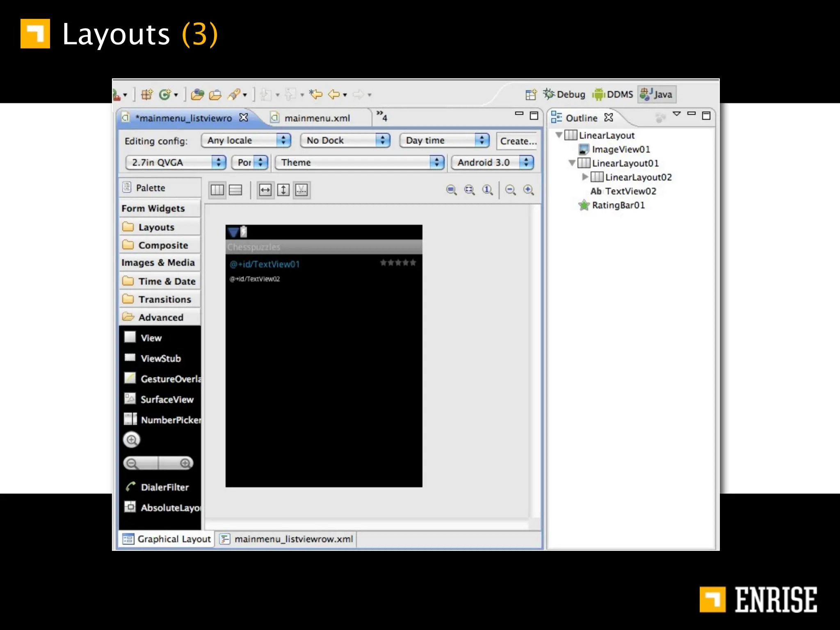This screenshot has height=630, width=840.
Task: Open the Layouts palette category
Action: click(x=156, y=227)
